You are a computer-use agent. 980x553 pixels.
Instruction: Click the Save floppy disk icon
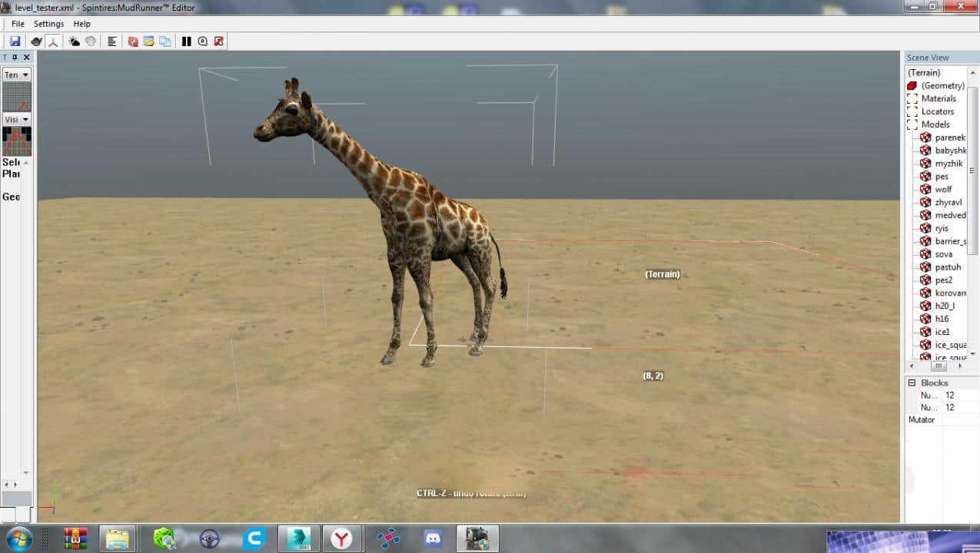[x=15, y=41]
